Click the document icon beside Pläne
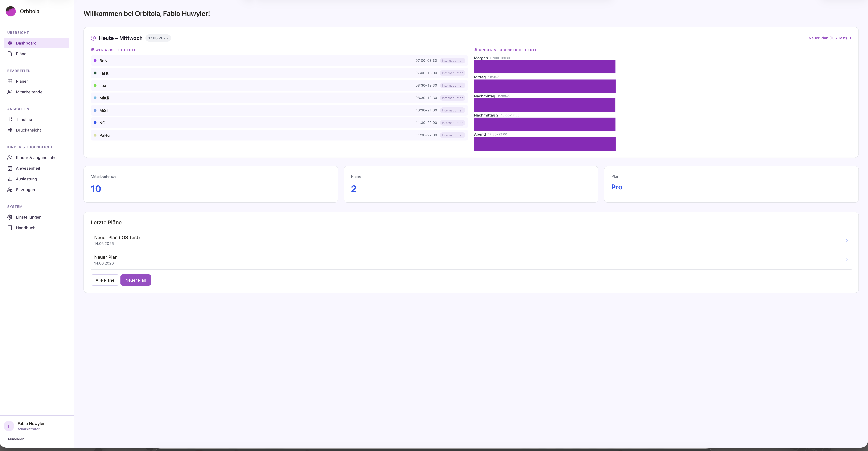This screenshot has height=451, width=868. (x=10, y=54)
